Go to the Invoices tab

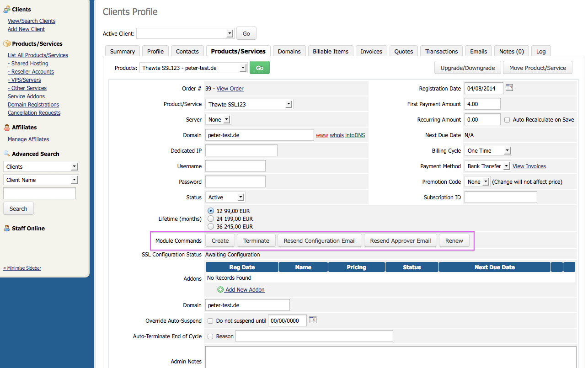click(371, 51)
